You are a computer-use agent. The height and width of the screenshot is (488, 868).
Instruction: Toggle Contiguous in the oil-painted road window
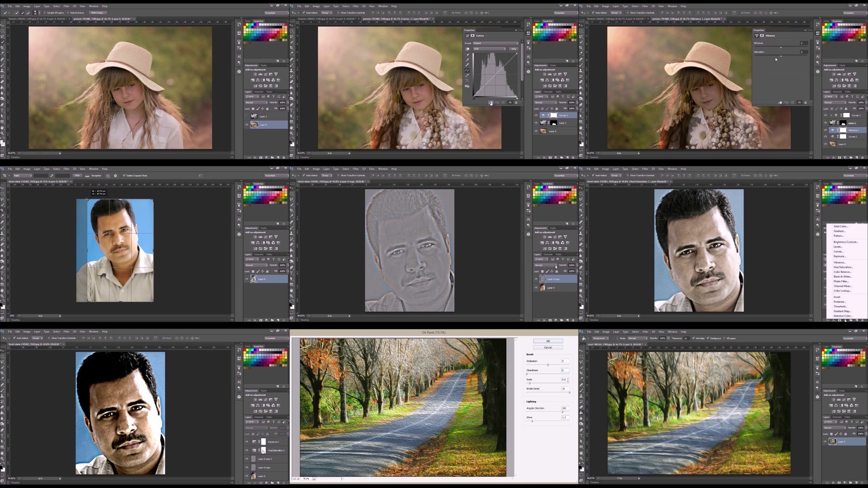coord(708,338)
